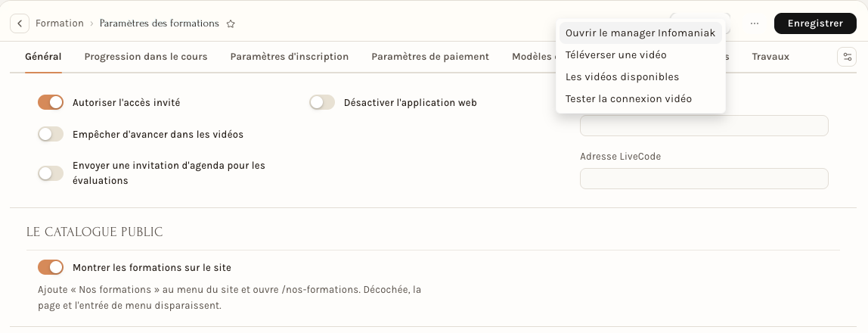
Task: Open the Travaux tab
Action: pyautogui.click(x=770, y=57)
